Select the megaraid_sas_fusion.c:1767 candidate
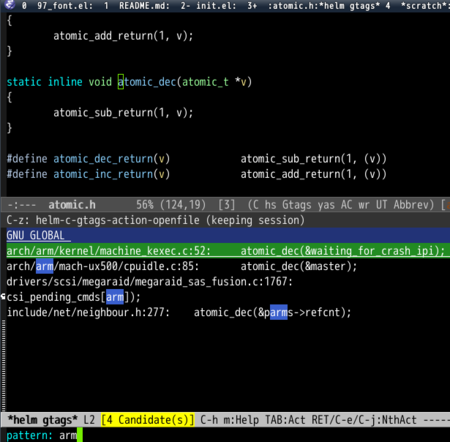The height and width of the screenshot is (442, 450). [149, 282]
